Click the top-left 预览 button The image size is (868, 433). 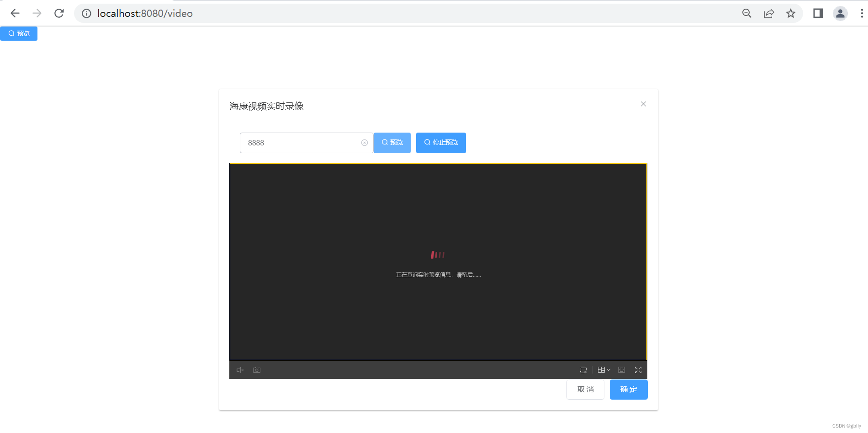[x=19, y=33]
